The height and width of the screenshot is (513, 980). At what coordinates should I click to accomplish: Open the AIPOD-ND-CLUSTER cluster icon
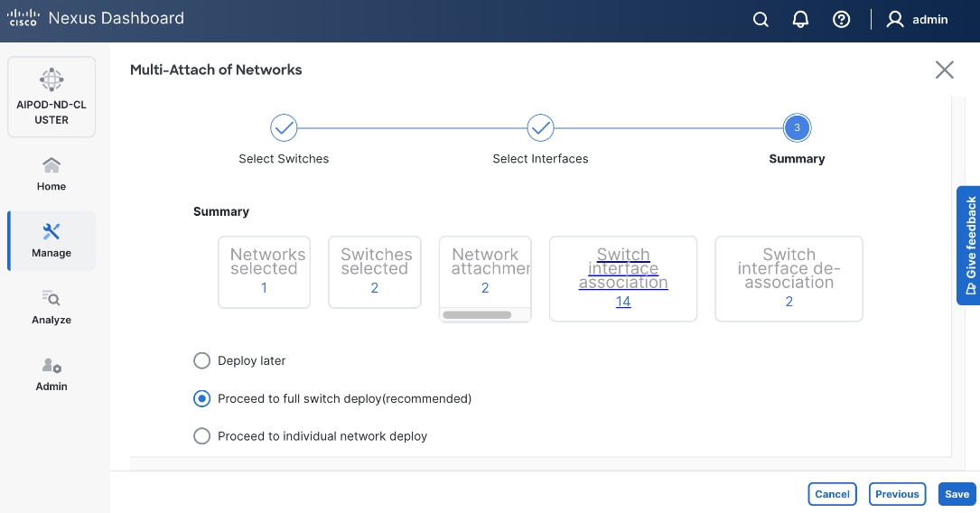tap(51, 80)
